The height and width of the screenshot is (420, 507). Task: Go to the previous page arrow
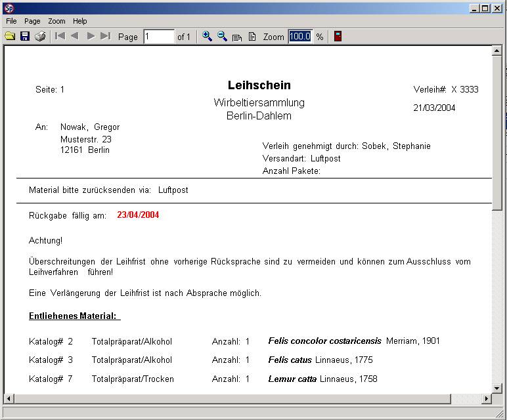(x=75, y=36)
